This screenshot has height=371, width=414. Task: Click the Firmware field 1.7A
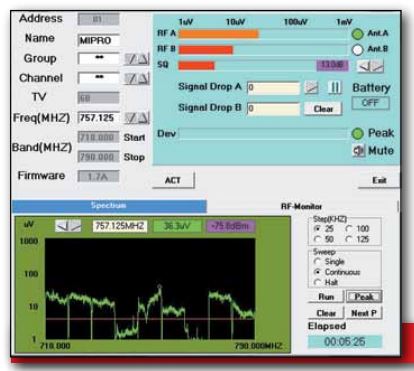coord(98,176)
